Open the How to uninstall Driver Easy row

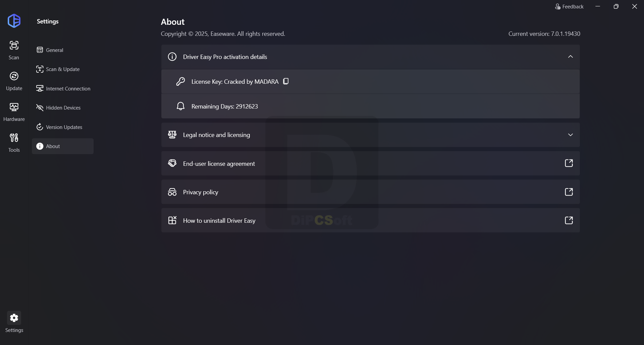point(370,220)
